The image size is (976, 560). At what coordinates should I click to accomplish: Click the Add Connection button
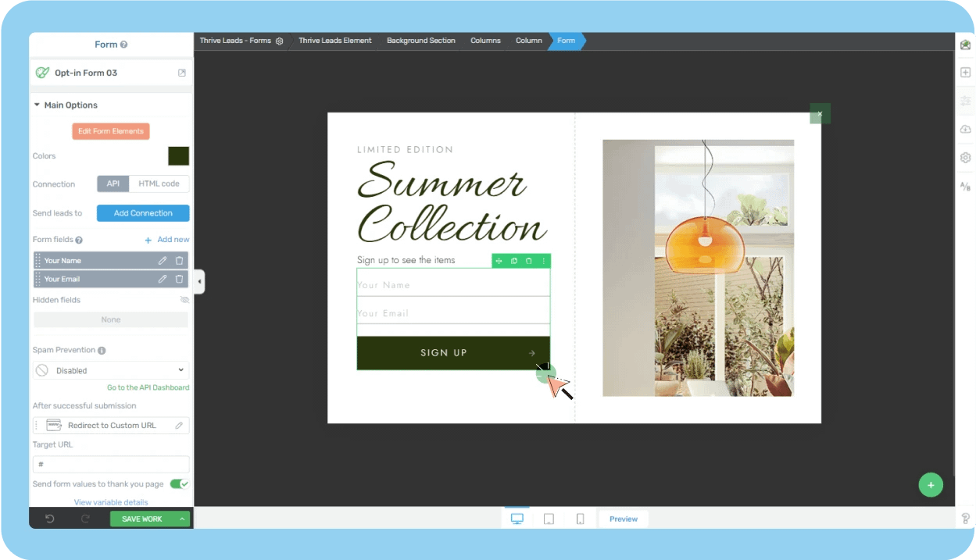coord(143,213)
